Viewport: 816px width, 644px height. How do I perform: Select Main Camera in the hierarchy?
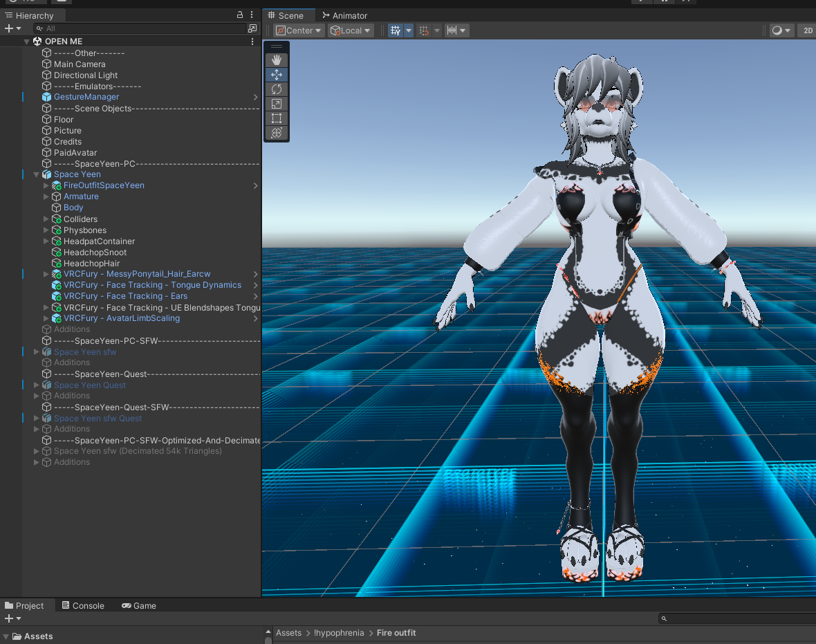point(80,64)
